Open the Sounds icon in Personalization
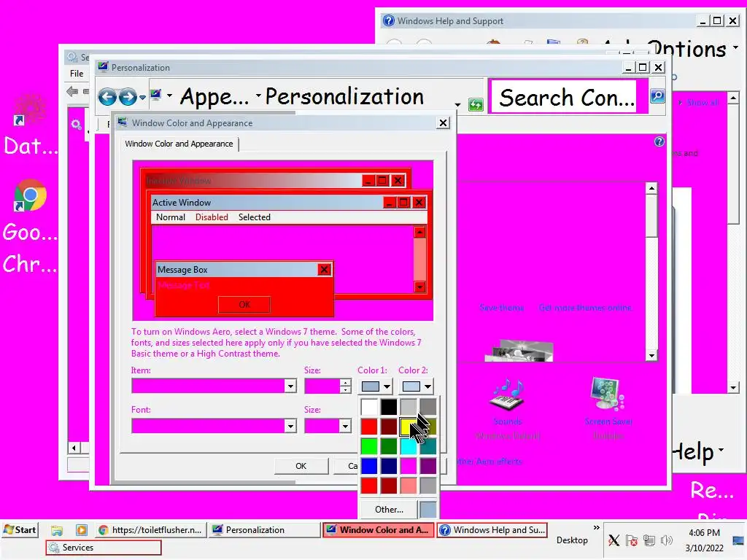747x560 pixels. coord(508,394)
